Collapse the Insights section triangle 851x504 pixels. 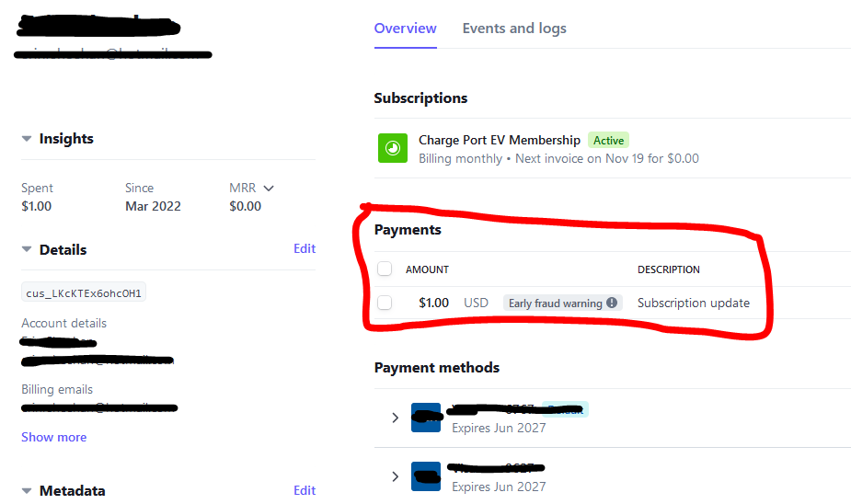tap(27, 139)
